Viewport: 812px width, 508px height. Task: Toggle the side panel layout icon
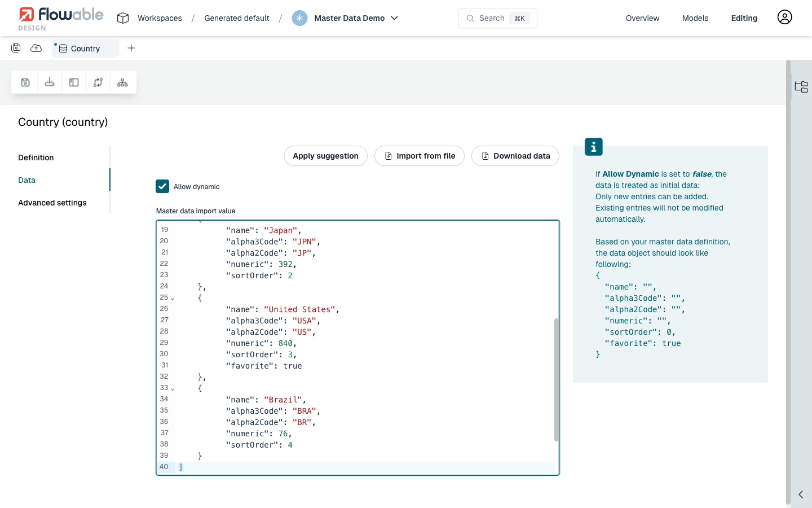coord(74,82)
